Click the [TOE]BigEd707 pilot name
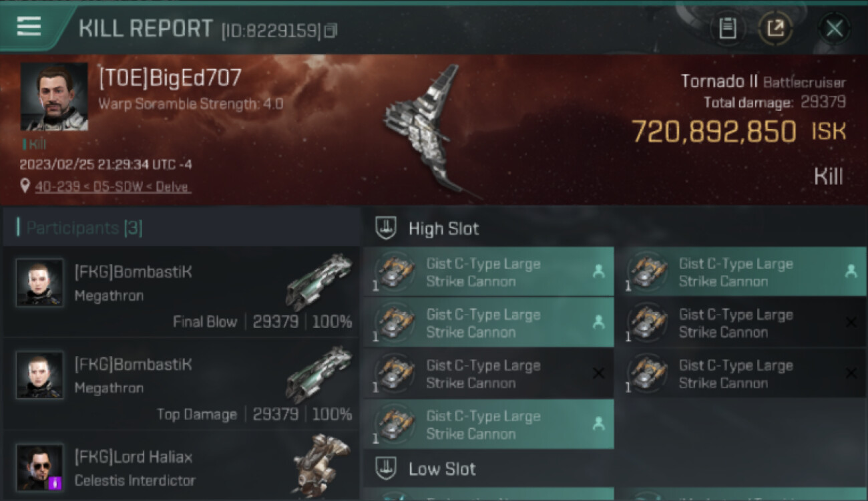Screen dimensions: 868x501 (170, 79)
